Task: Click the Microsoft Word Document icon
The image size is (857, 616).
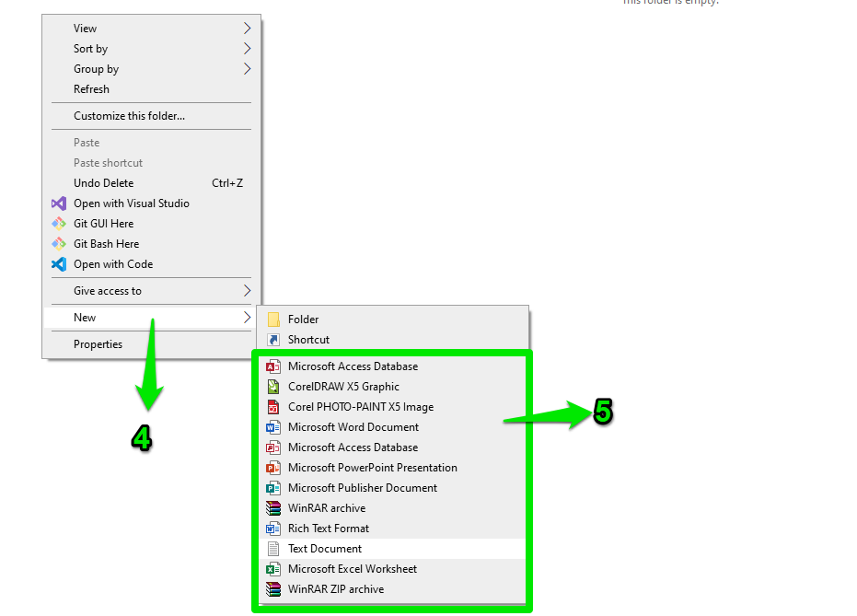Action: (273, 427)
